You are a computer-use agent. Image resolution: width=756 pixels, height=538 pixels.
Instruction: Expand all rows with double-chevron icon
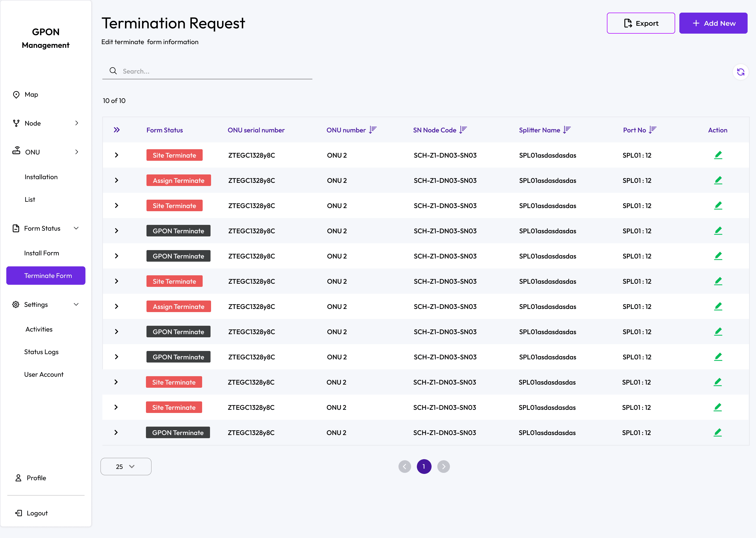coord(117,130)
